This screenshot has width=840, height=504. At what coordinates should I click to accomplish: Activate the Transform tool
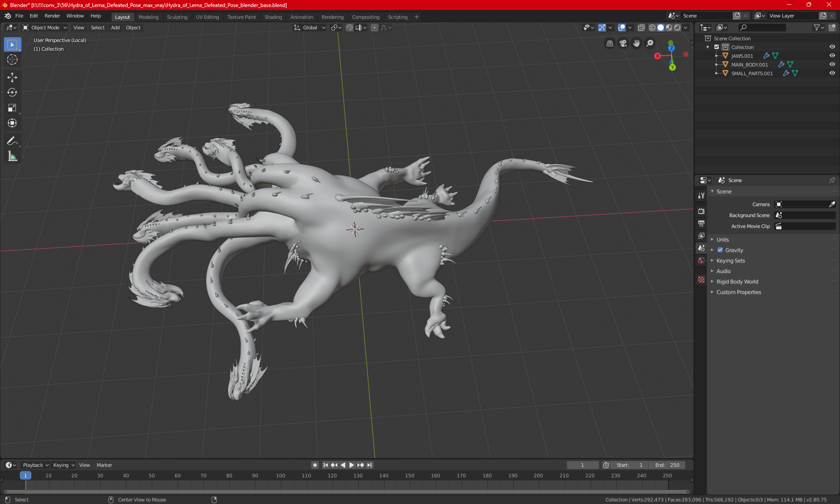click(x=12, y=123)
